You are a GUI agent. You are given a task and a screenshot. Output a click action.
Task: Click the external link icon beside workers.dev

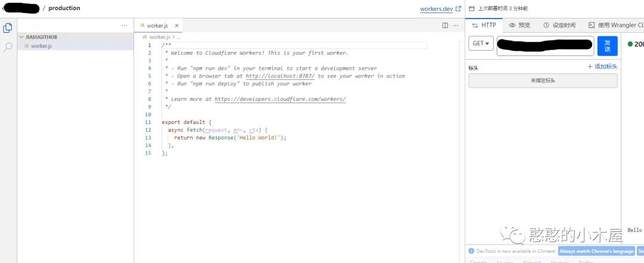point(458,9)
